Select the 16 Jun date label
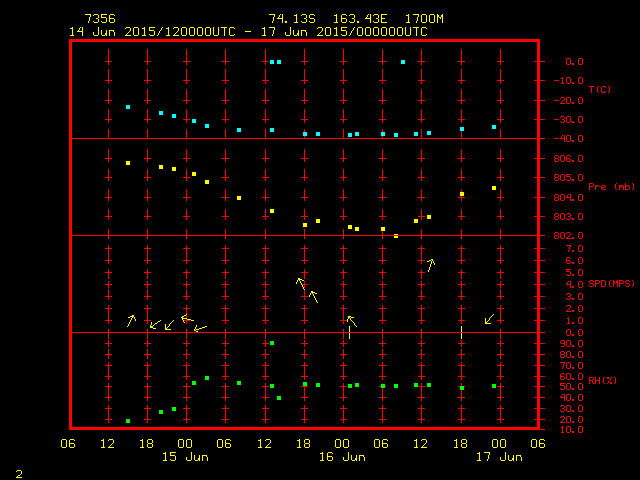 point(342,457)
